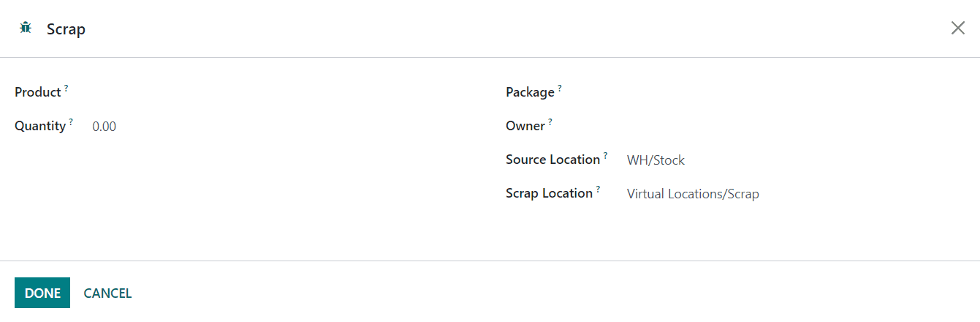Click the Product label
Screen dimensions: 980x322
(38, 92)
